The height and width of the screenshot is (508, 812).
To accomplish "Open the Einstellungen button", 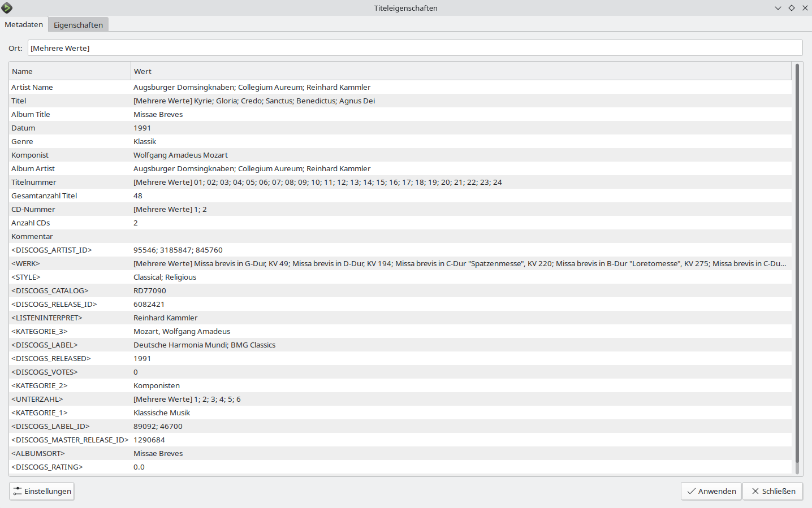I will pos(42,491).
